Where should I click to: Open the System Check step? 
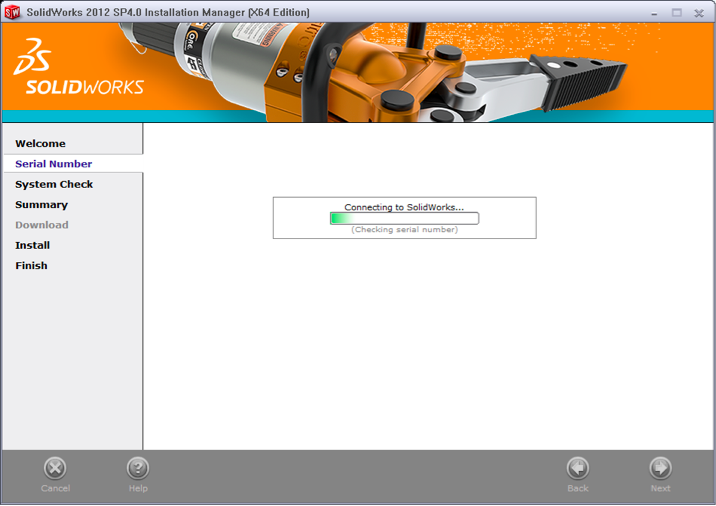click(54, 184)
